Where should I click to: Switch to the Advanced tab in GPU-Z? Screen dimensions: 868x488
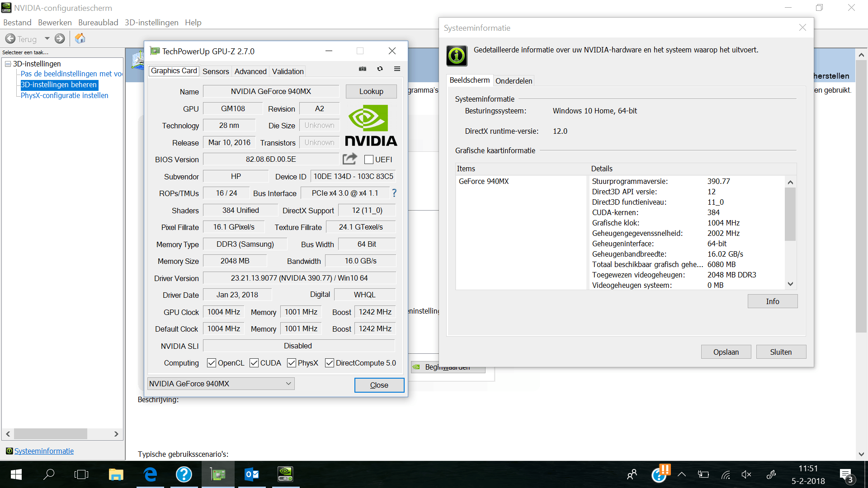pyautogui.click(x=250, y=71)
